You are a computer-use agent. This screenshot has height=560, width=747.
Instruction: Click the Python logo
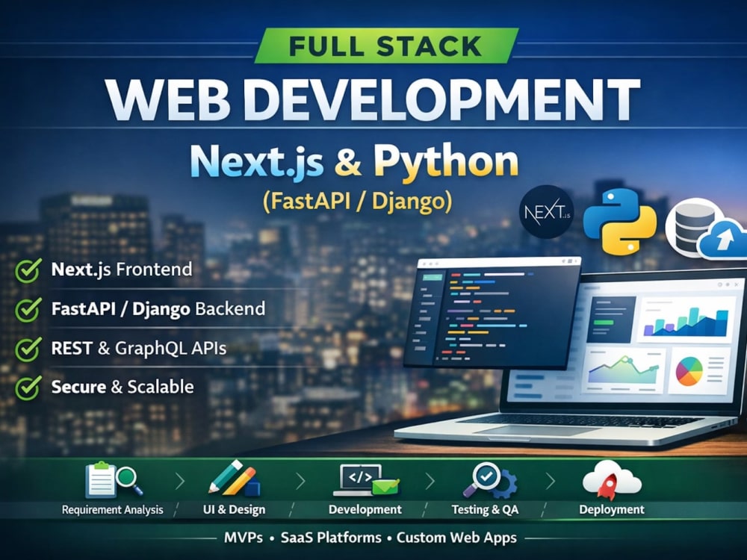click(x=620, y=221)
